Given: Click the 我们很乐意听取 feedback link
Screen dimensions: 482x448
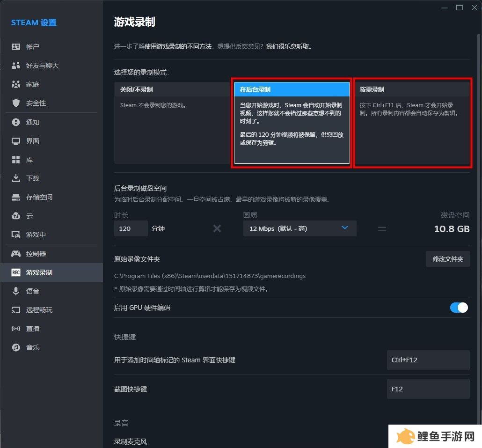Looking at the screenshot, I should point(287,46).
